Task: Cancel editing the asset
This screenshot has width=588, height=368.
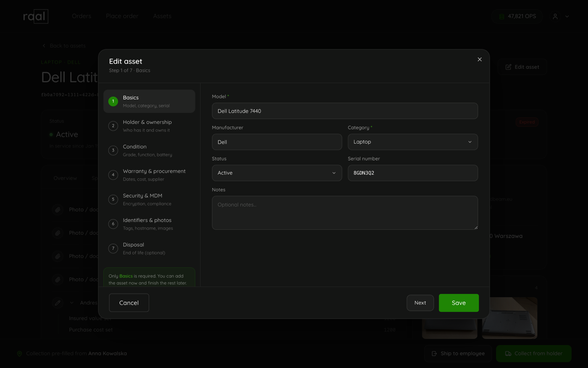Action: pos(129,303)
